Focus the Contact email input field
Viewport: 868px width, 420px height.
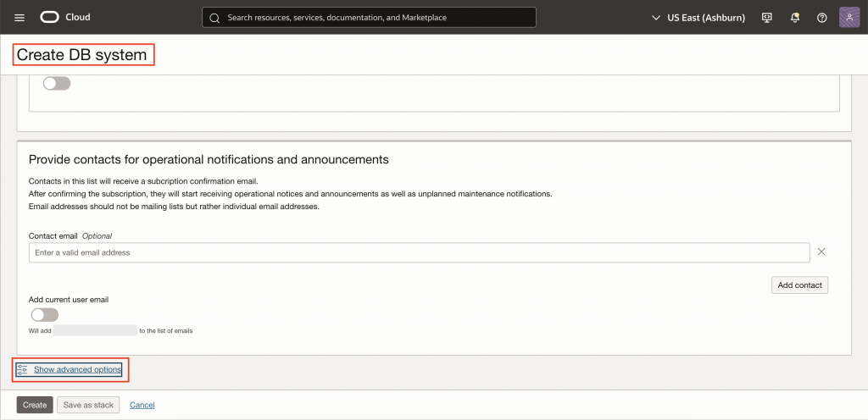coord(419,252)
